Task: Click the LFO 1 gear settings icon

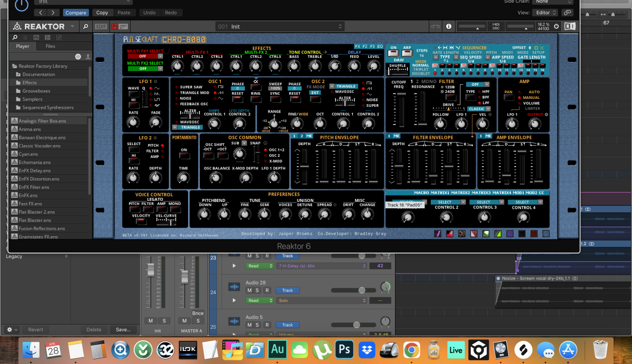Action: (x=155, y=82)
